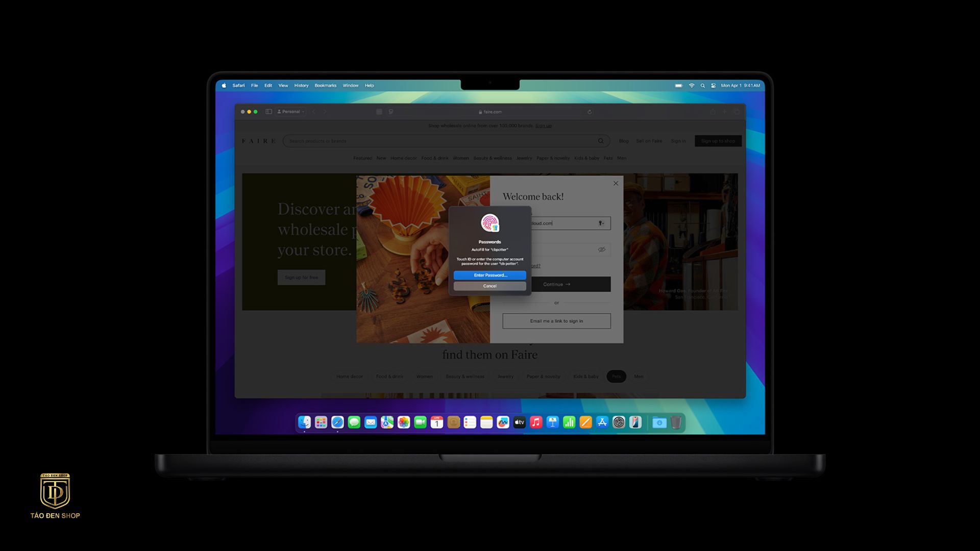Open Wi-Fi status menu
The height and width of the screenshot is (551, 980).
(x=692, y=86)
